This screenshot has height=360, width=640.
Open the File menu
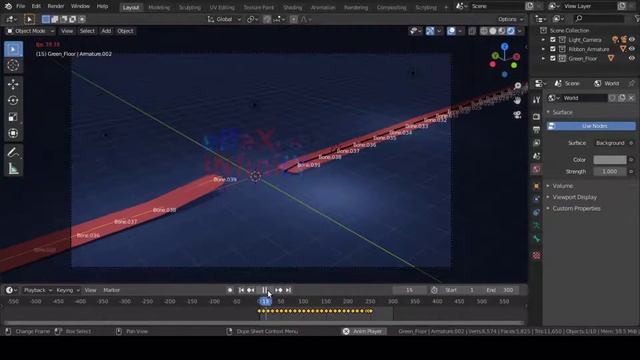coord(20,7)
